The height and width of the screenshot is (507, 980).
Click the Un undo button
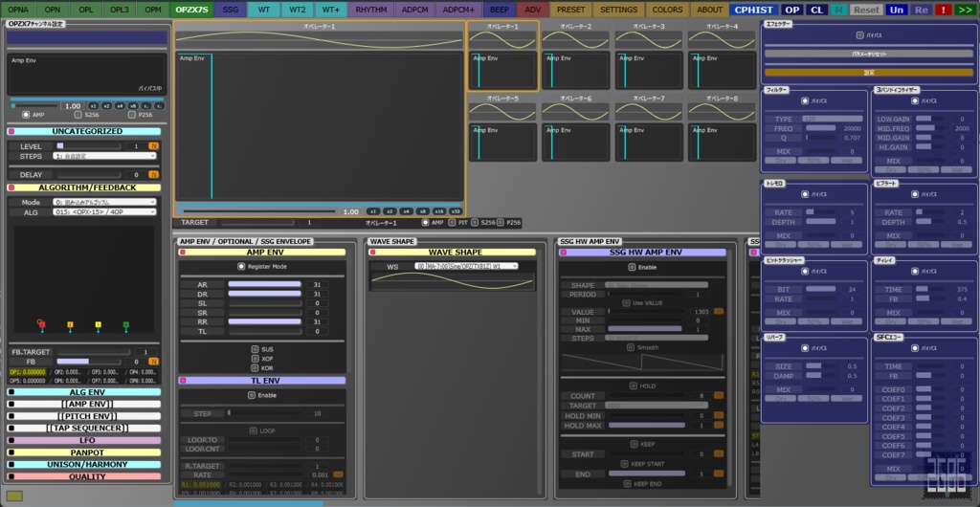pos(897,10)
